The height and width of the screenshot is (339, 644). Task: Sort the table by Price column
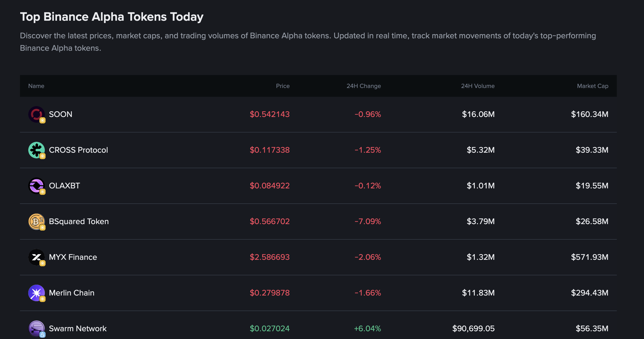coord(283,86)
